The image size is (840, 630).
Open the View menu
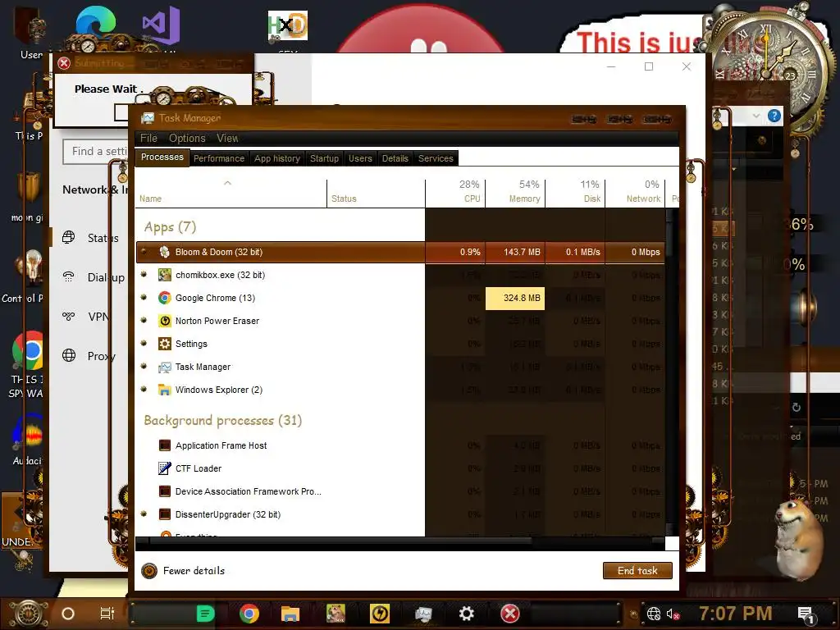[x=227, y=138]
